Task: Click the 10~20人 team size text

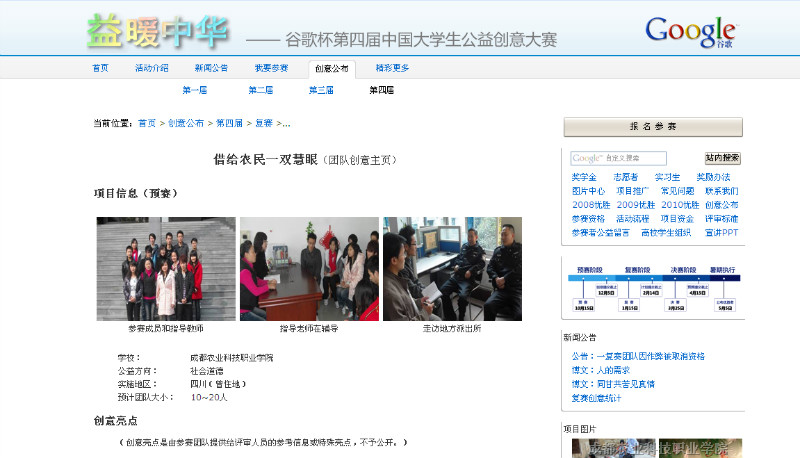Action: (209, 397)
